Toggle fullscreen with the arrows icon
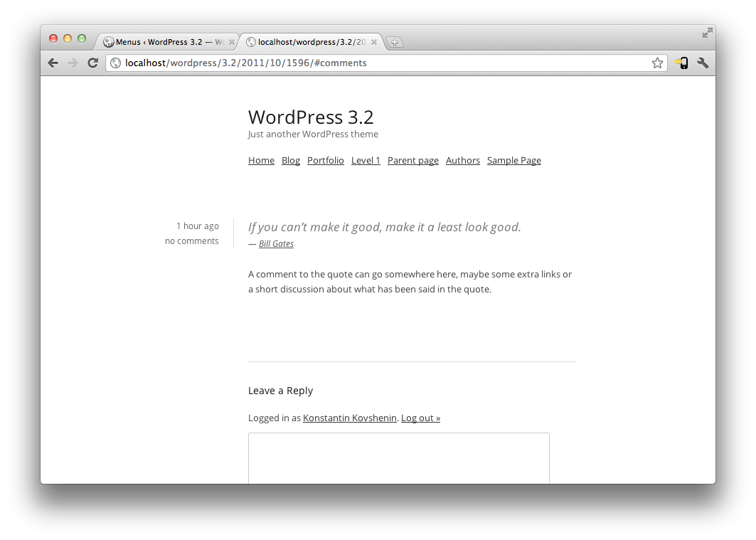Image resolution: width=756 pixels, height=540 pixels. pyautogui.click(x=708, y=33)
